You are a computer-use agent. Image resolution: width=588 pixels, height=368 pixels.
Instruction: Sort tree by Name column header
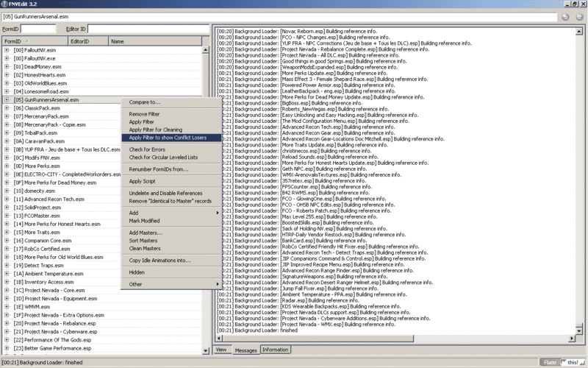coord(155,41)
